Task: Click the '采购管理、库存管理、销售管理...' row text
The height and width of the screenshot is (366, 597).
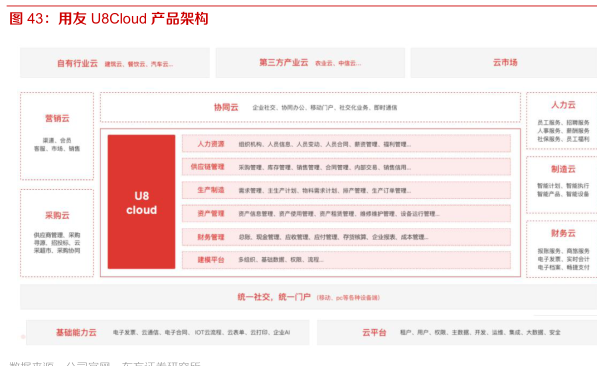Action: tap(325, 167)
